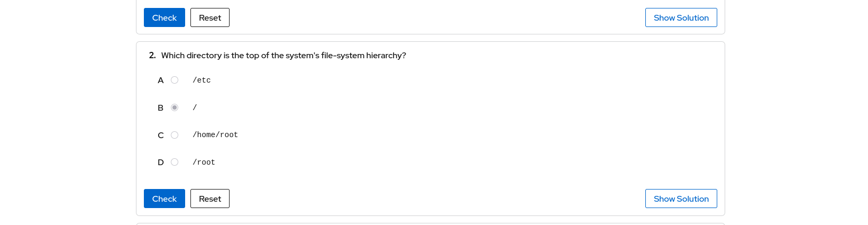Click the question 2 prompt text
The height and width of the screenshot is (225, 868).
point(284,56)
